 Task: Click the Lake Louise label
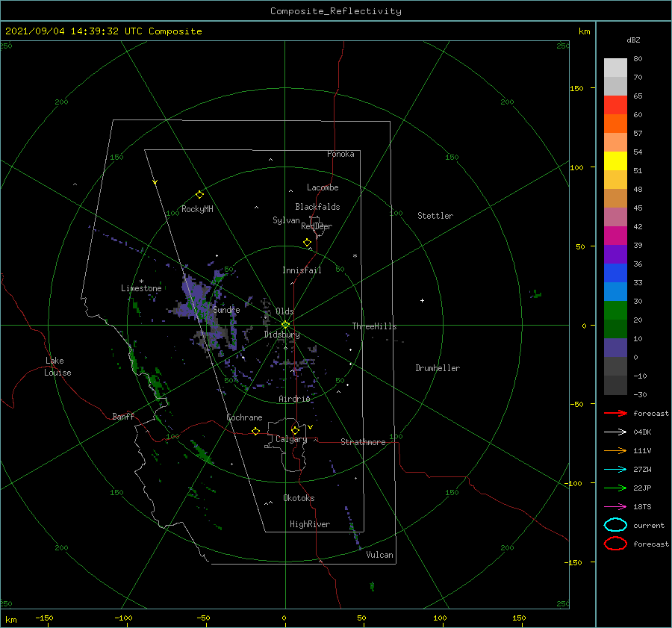pos(57,367)
